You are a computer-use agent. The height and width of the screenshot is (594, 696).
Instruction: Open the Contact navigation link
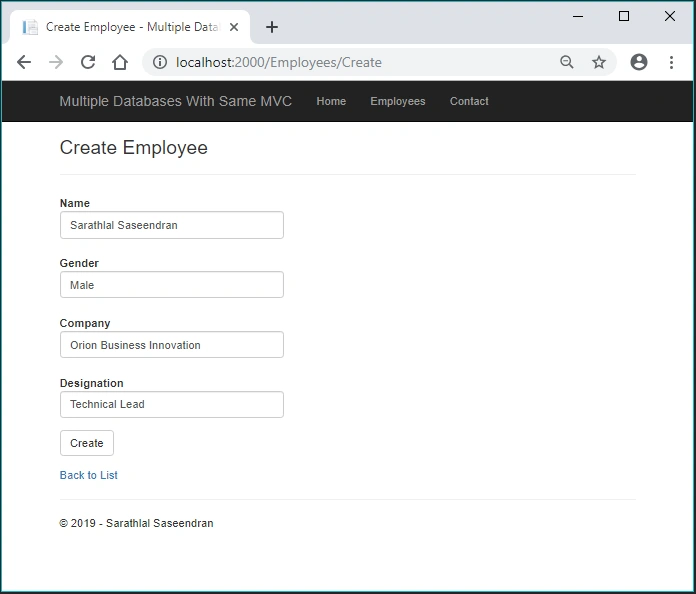[469, 101]
